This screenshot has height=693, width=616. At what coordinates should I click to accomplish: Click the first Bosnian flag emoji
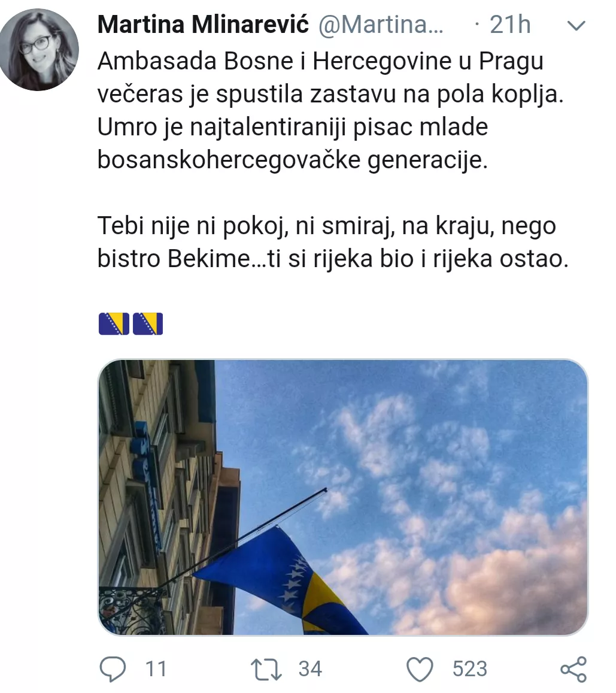tap(114, 323)
